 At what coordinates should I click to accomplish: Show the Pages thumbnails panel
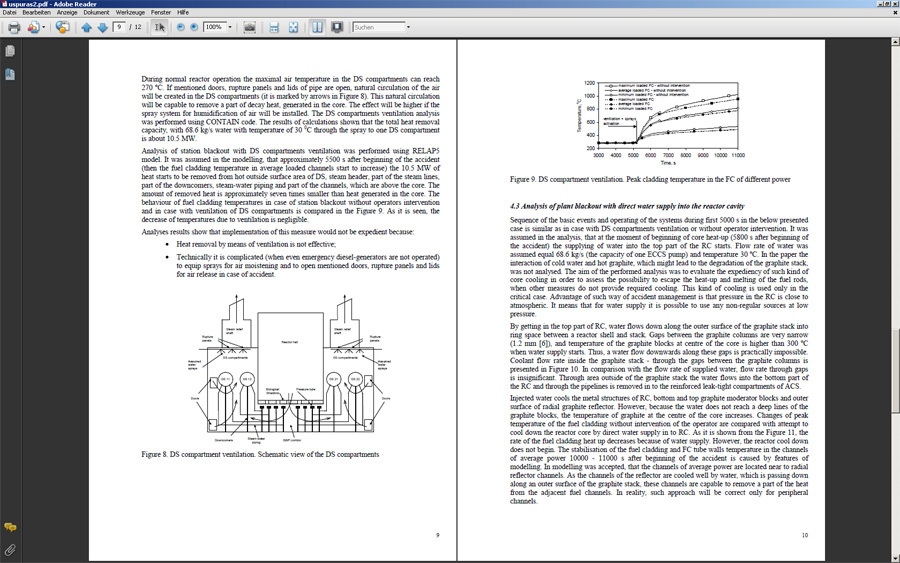[x=10, y=51]
